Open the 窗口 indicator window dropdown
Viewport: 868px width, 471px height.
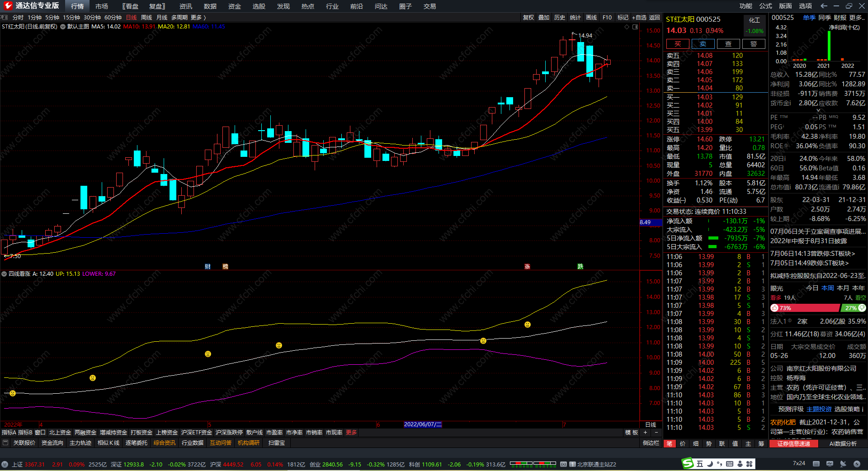pos(40,433)
